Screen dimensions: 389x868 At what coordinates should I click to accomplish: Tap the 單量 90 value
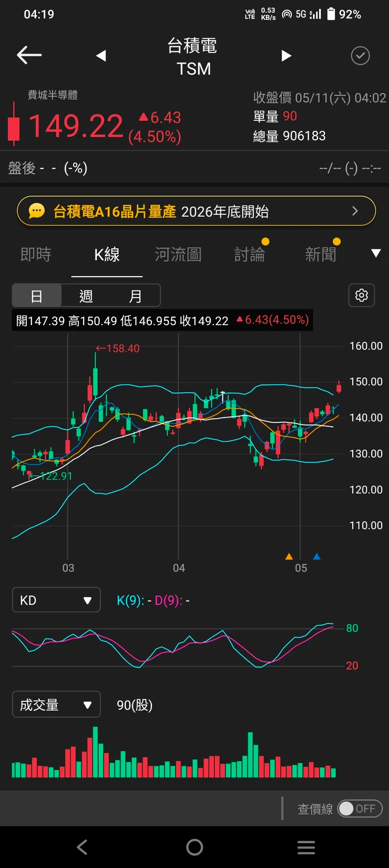(275, 116)
